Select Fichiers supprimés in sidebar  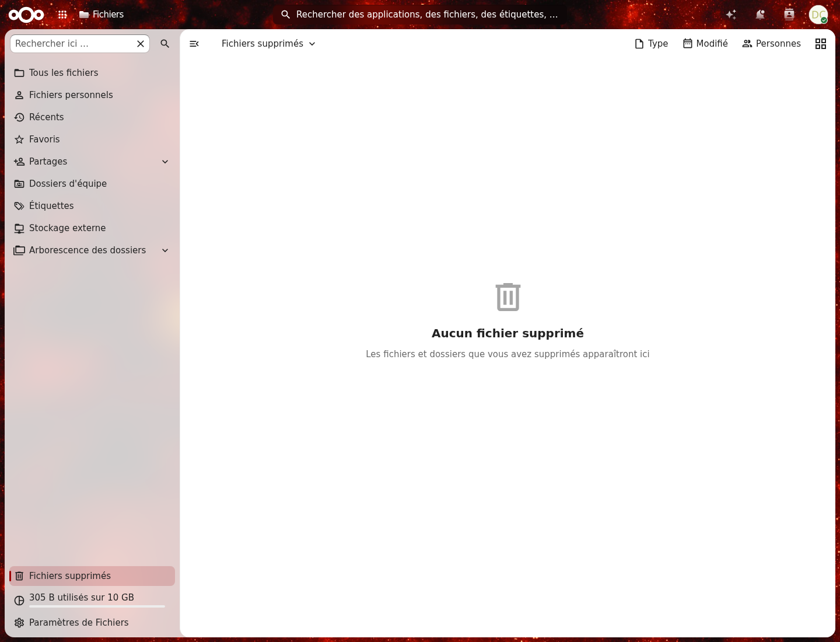(x=92, y=576)
